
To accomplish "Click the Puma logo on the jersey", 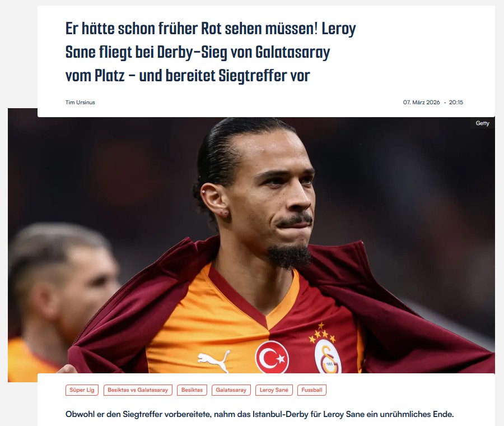I will pyautogui.click(x=214, y=361).
